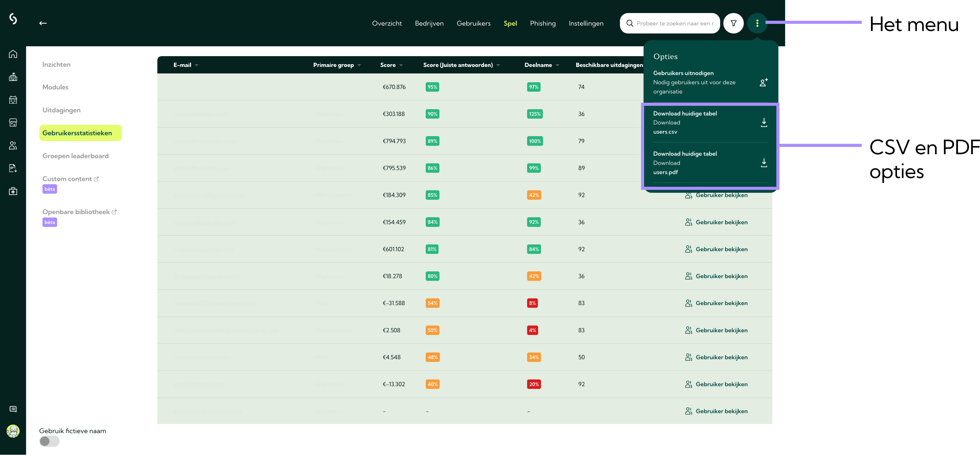Open the organizations building sidebar icon

[x=13, y=77]
